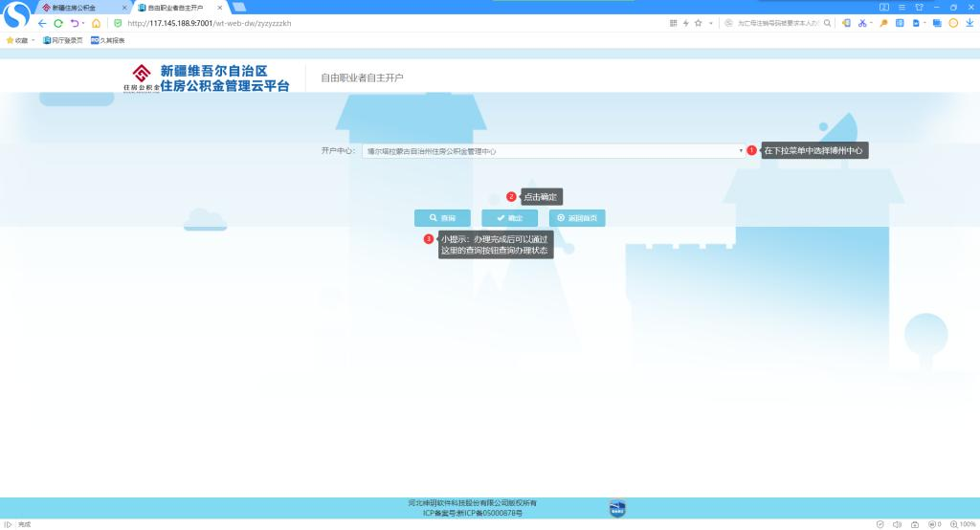Click the browser search box
The width and height of the screenshot is (980, 530).
[777, 23]
